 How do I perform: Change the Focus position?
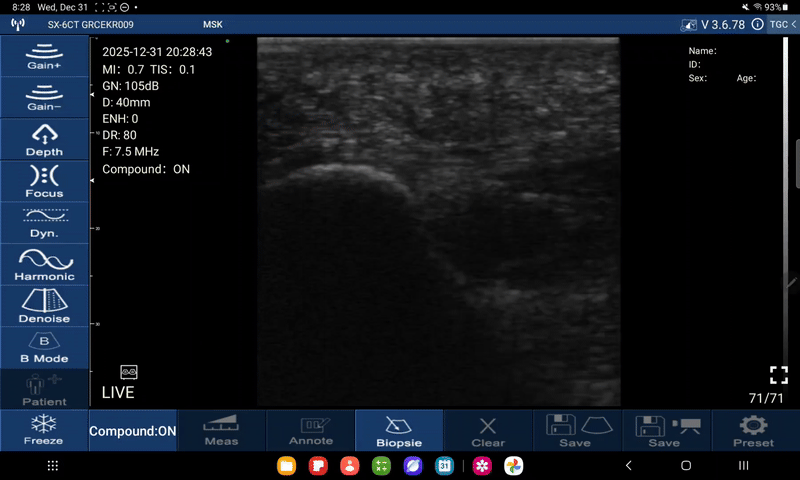click(x=44, y=181)
